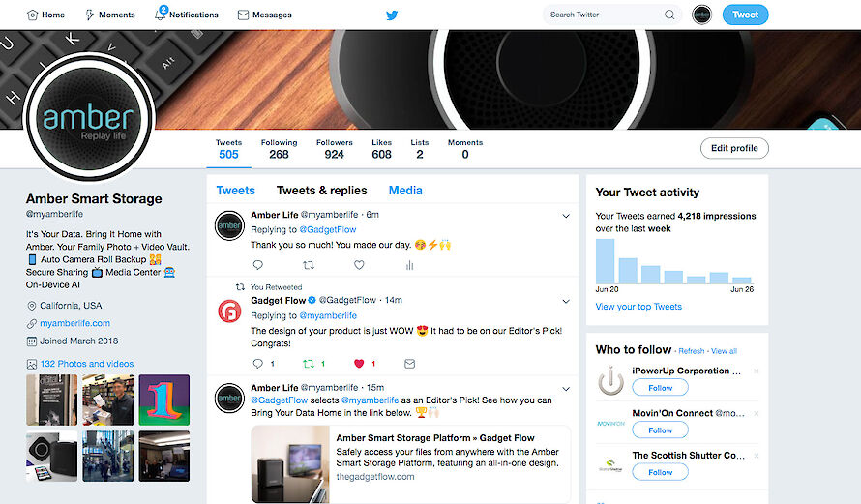Open the Following 268 list
This screenshot has height=504, width=861.
[279, 149]
